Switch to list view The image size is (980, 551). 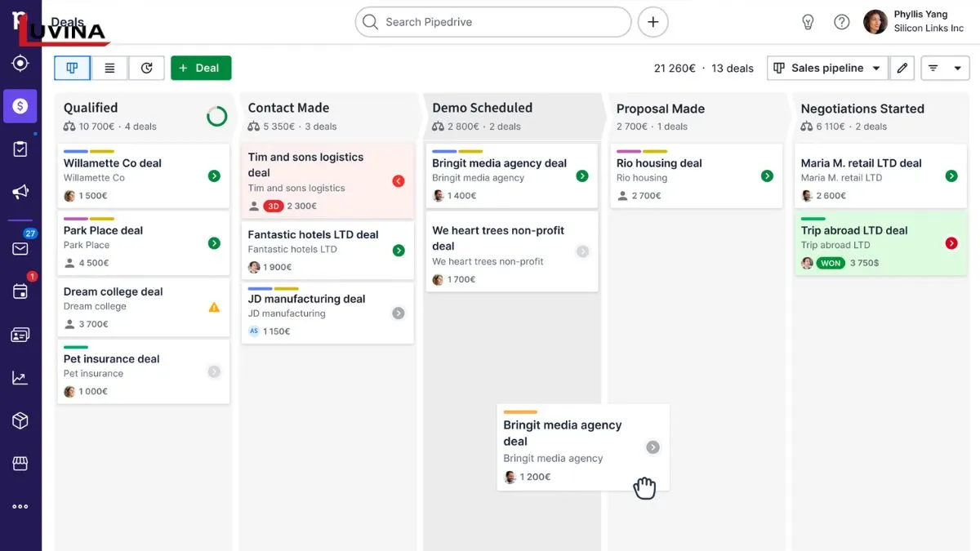(x=109, y=69)
